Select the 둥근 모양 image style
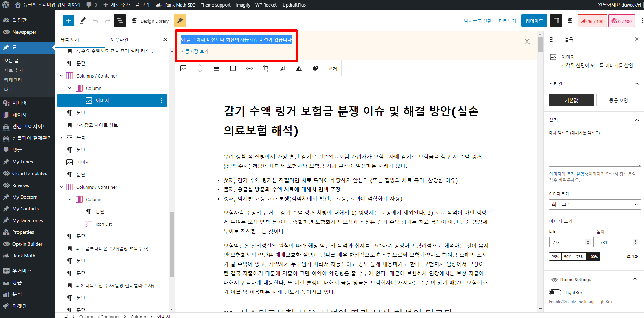644x318 pixels. tap(618, 100)
